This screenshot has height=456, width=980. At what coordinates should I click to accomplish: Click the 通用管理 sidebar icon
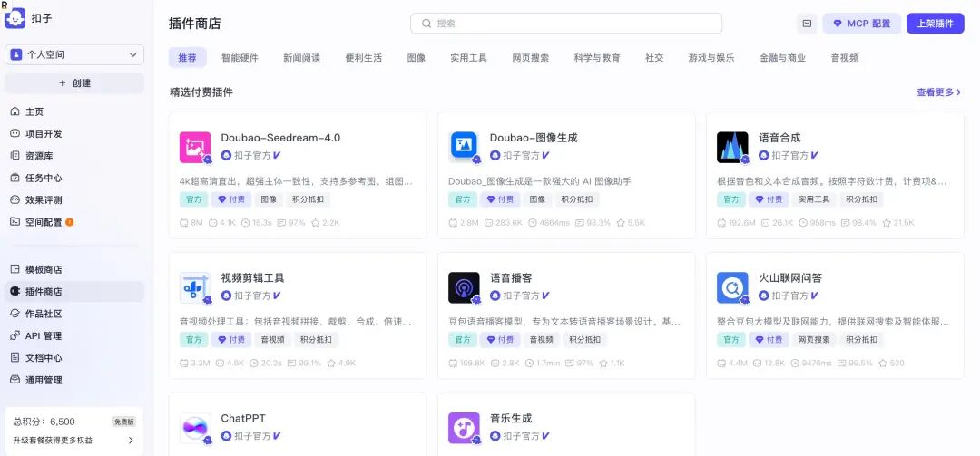click(15, 380)
